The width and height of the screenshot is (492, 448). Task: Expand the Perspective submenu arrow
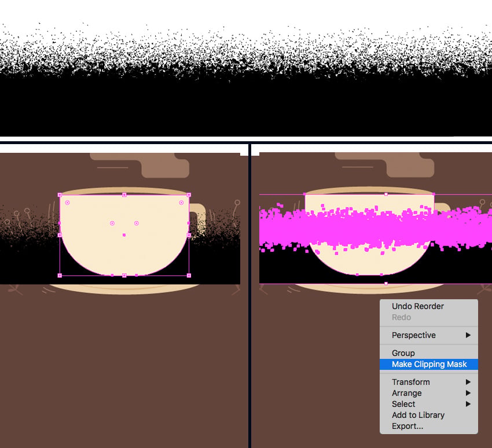coord(468,335)
